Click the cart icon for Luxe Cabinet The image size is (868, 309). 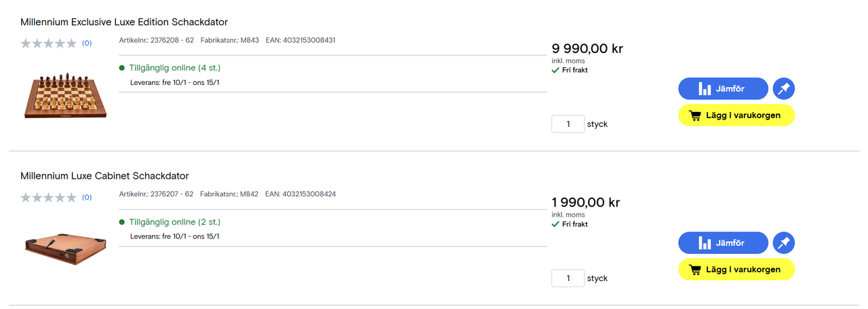click(x=695, y=270)
